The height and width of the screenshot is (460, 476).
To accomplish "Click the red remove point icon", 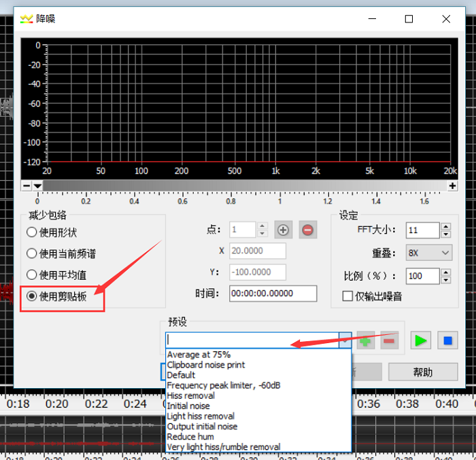I will pyautogui.click(x=307, y=230).
